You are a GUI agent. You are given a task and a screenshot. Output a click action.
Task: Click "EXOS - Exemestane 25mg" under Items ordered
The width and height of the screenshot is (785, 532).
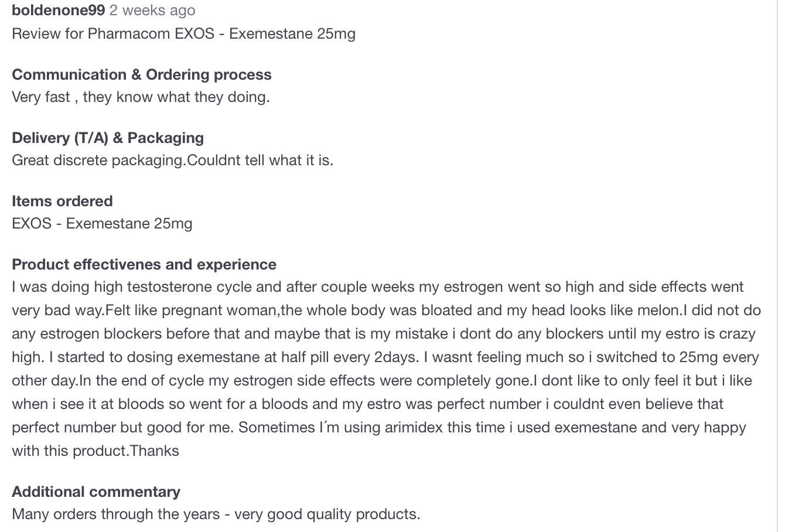pyautogui.click(x=102, y=223)
